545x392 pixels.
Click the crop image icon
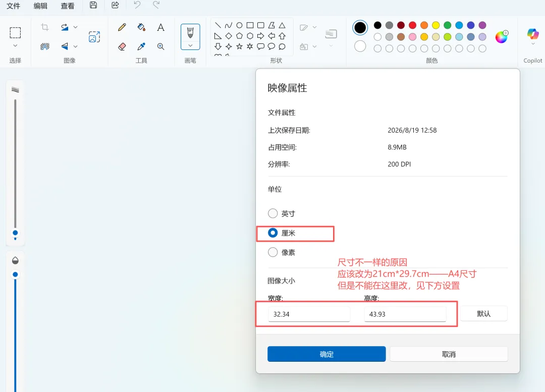point(45,27)
